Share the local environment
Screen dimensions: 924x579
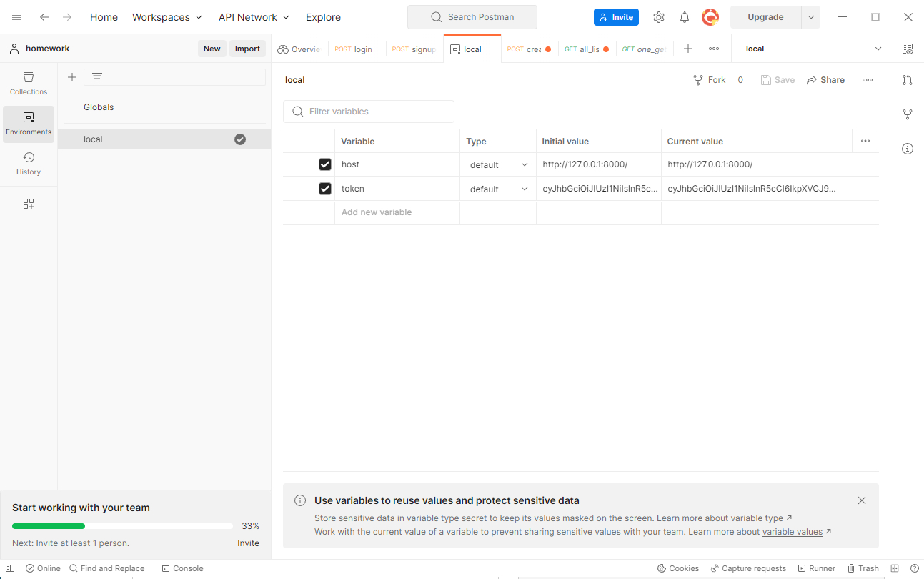(825, 80)
